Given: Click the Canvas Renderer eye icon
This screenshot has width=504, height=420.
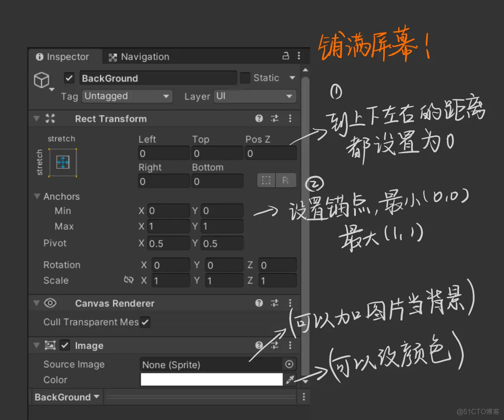Looking at the screenshot, I should pyautogui.click(x=50, y=303).
